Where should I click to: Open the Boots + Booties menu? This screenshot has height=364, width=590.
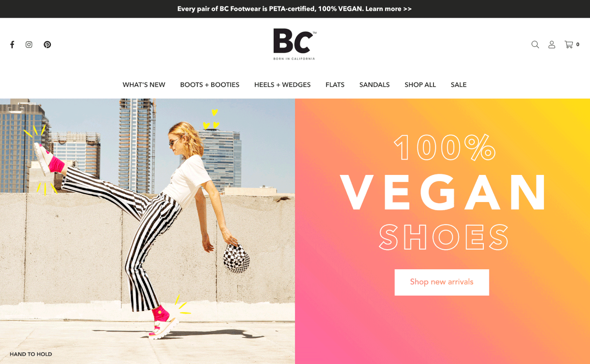pos(210,85)
